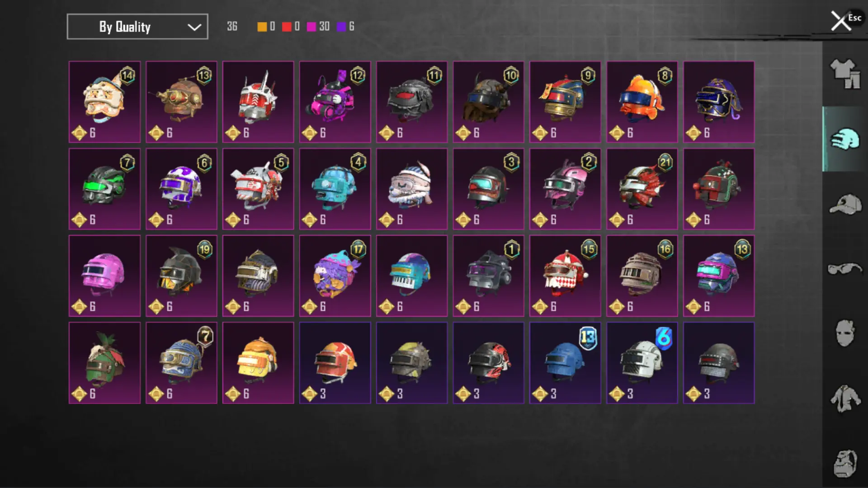Select the orange helmet with badge 8
868x488 pixels.
[x=642, y=102]
